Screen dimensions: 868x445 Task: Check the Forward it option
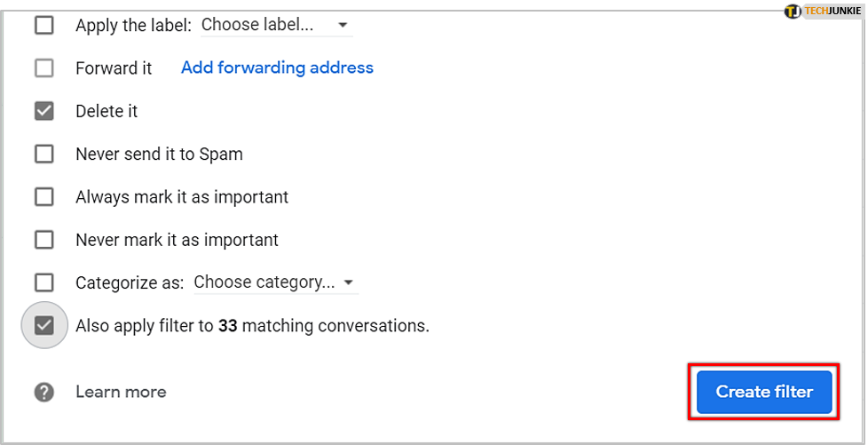43,68
